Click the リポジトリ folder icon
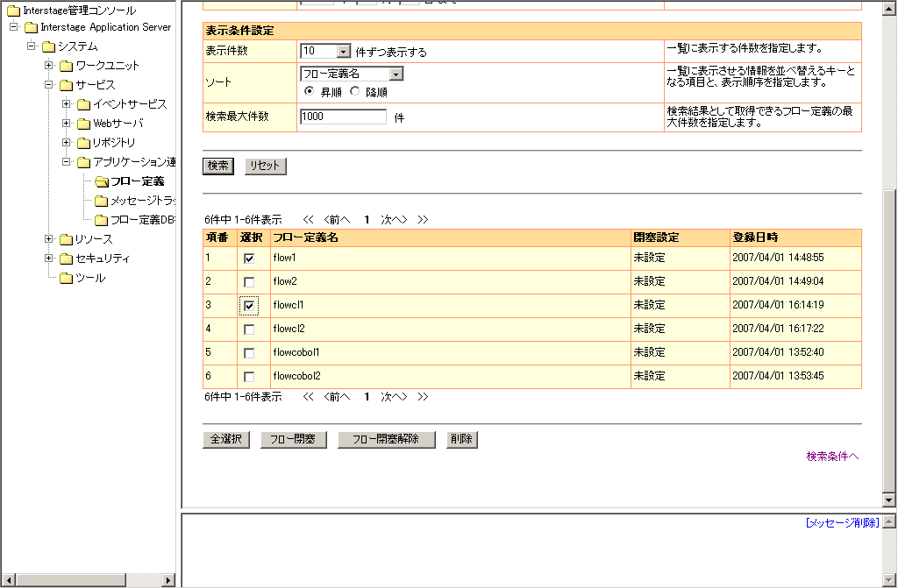898x588 pixels. 83,143
